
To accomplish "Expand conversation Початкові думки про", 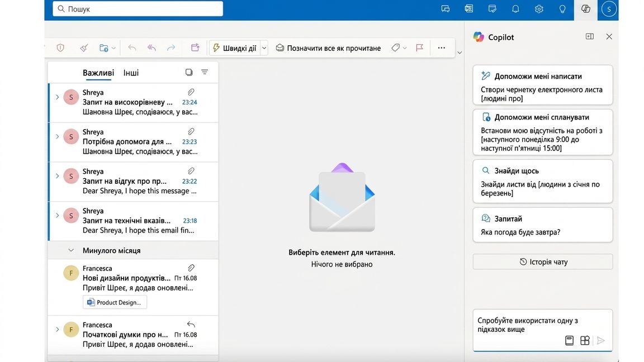I will pyautogui.click(x=57, y=330).
